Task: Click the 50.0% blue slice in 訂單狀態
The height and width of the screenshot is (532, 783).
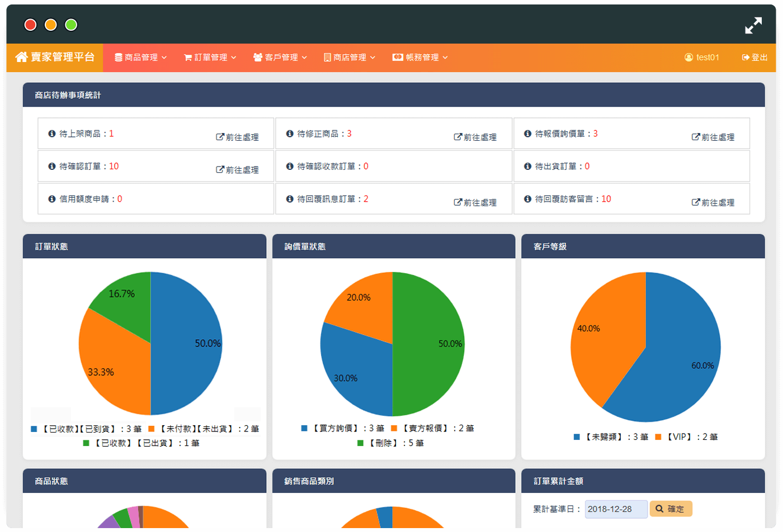Action: pyautogui.click(x=187, y=344)
